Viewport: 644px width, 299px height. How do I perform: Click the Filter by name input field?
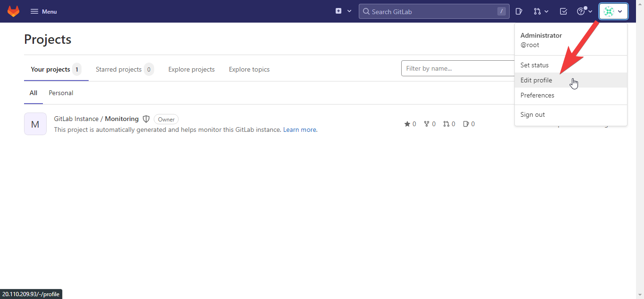(x=458, y=68)
